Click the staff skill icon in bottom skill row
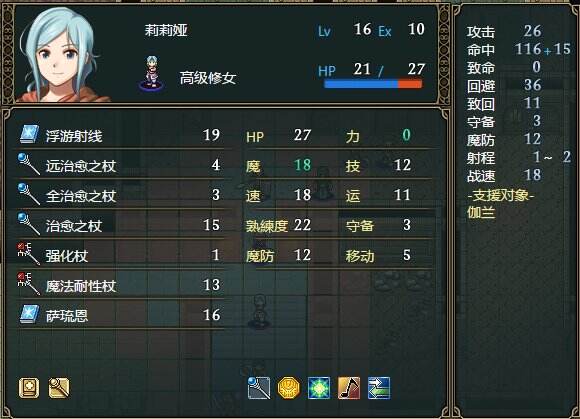This screenshot has width=580, height=419. point(259,388)
